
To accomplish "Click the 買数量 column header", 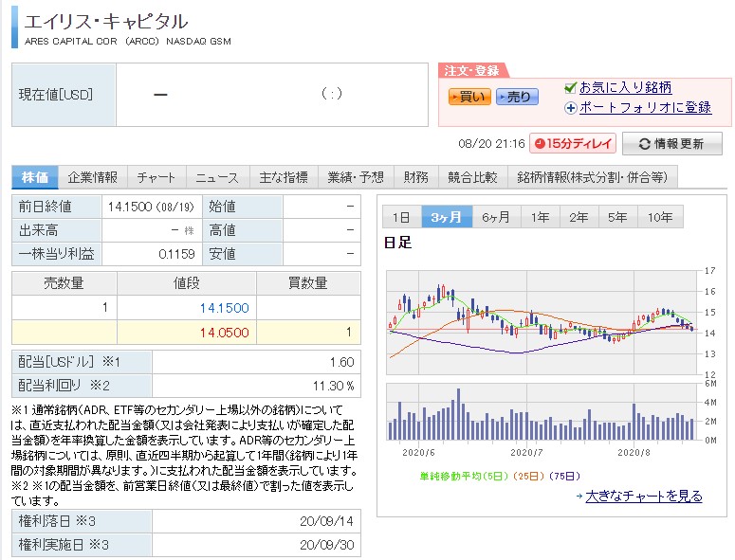I will tap(307, 282).
